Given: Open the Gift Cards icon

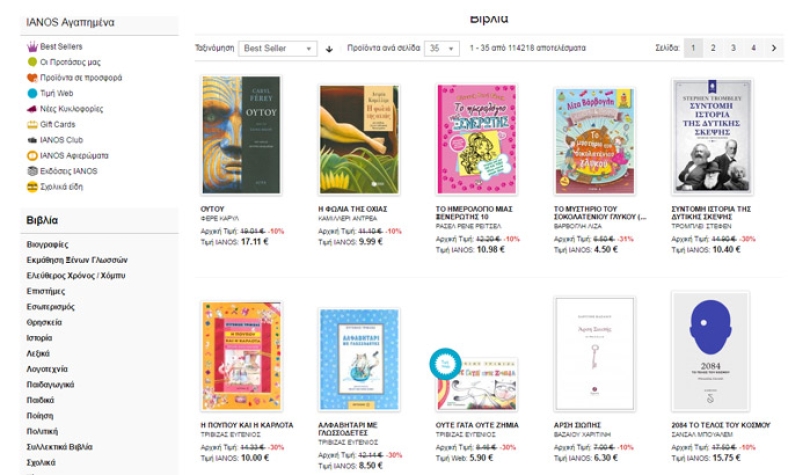Looking at the screenshot, I should (x=32, y=124).
